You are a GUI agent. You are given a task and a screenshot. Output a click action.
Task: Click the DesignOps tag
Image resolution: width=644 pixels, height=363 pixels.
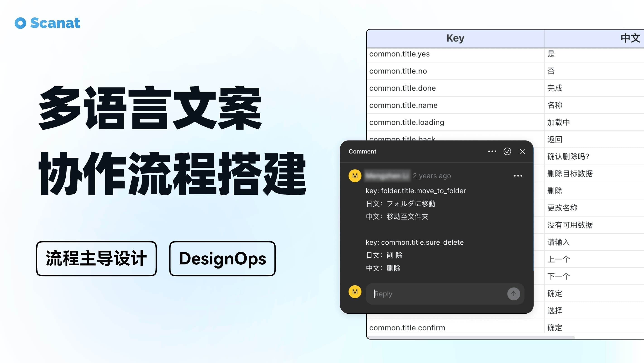tap(222, 259)
